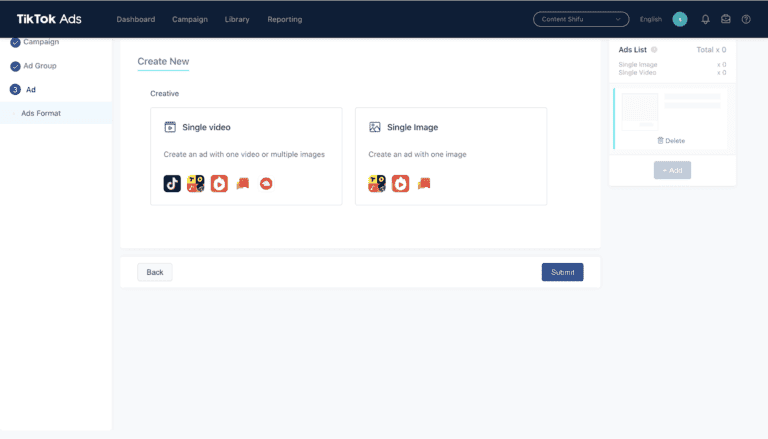Click the Single Image format icon
The height and width of the screenshot is (439, 768).
click(x=375, y=127)
